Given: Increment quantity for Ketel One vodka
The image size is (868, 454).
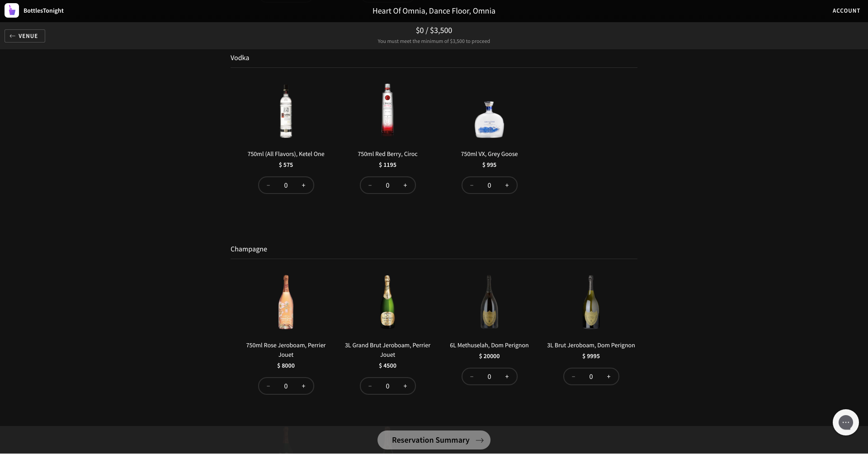Looking at the screenshot, I should coord(304,185).
